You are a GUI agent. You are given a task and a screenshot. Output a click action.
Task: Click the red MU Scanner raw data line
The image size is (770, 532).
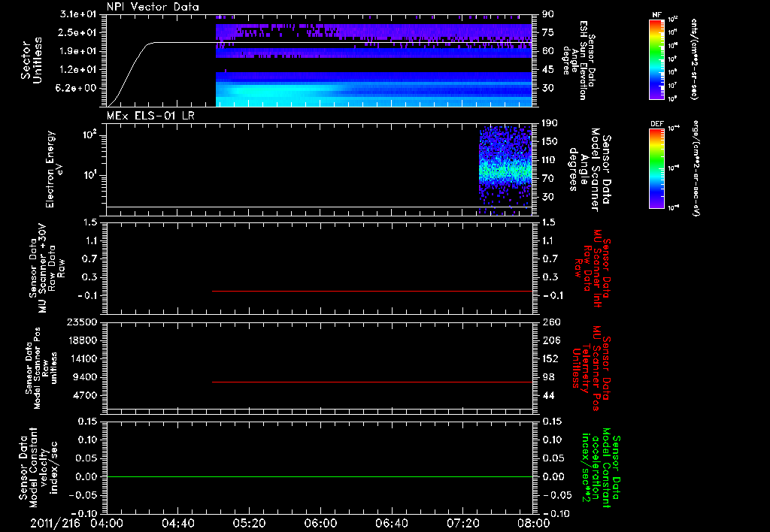[371, 291]
